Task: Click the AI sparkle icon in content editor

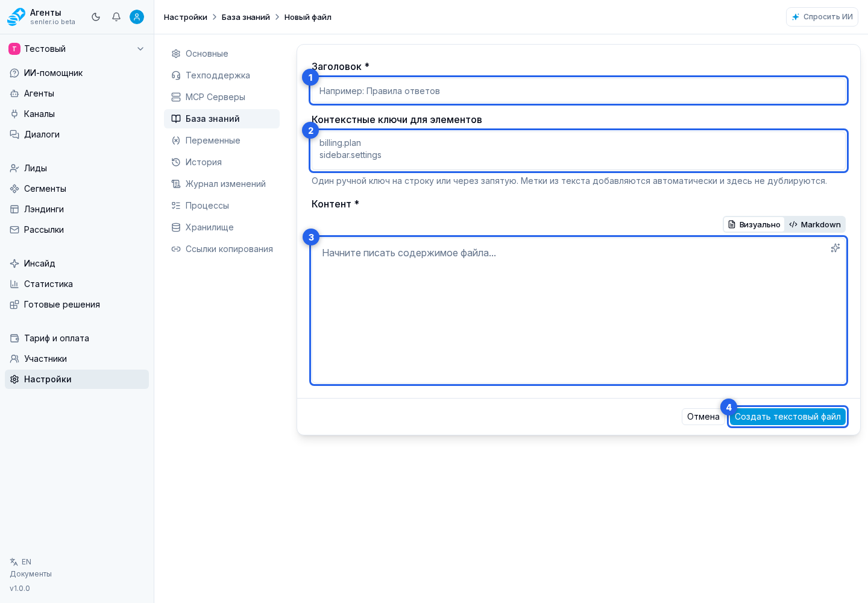Action: [x=835, y=248]
